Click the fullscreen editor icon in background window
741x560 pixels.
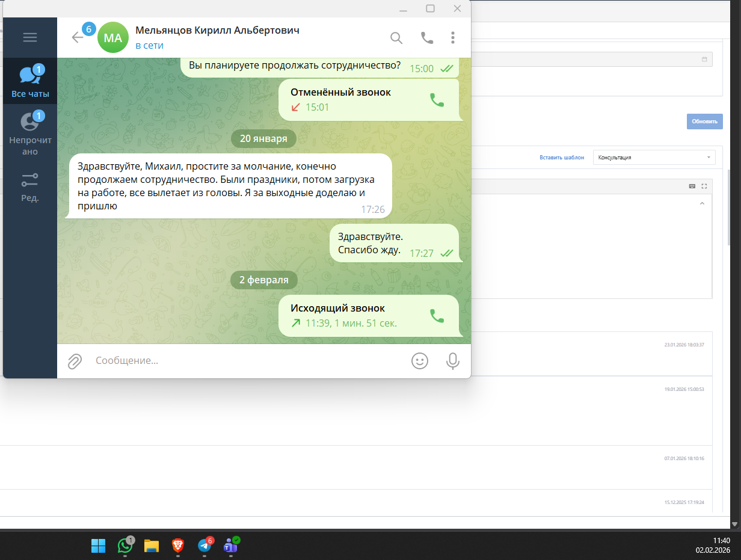704,186
